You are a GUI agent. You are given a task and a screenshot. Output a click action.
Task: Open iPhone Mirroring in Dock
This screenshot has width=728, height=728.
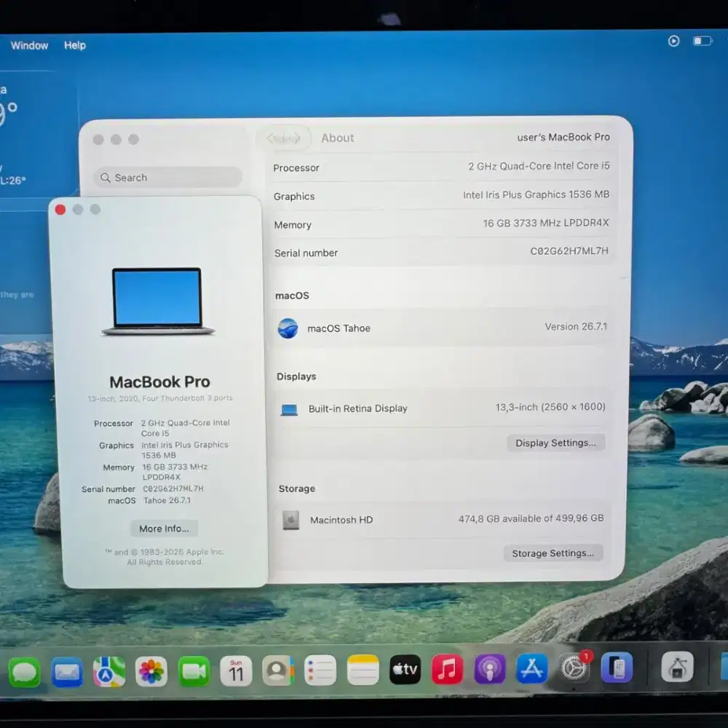pyautogui.click(x=617, y=668)
